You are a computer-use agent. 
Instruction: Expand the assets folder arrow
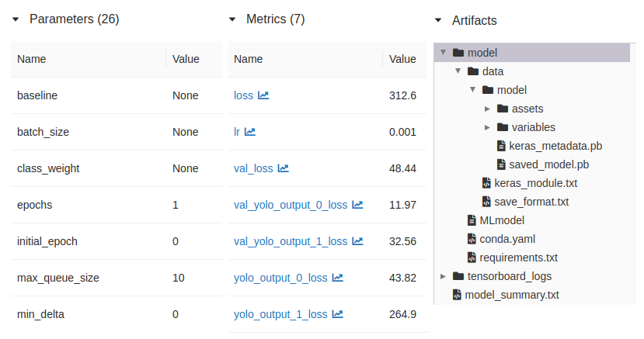coord(487,109)
